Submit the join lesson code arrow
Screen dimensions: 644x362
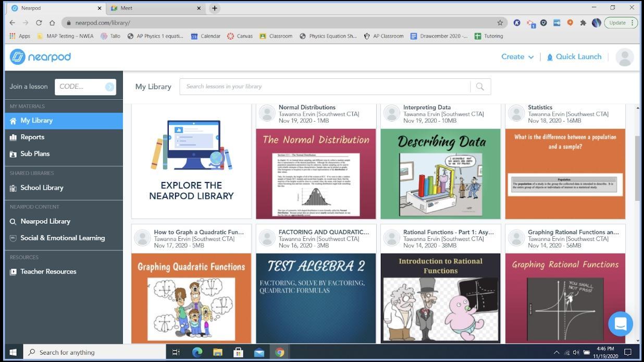(109, 87)
